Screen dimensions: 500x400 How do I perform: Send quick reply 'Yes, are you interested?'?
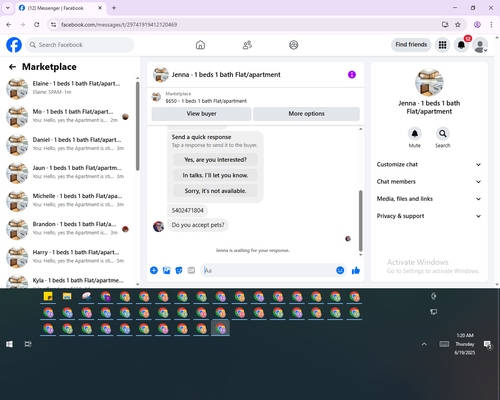215,160
